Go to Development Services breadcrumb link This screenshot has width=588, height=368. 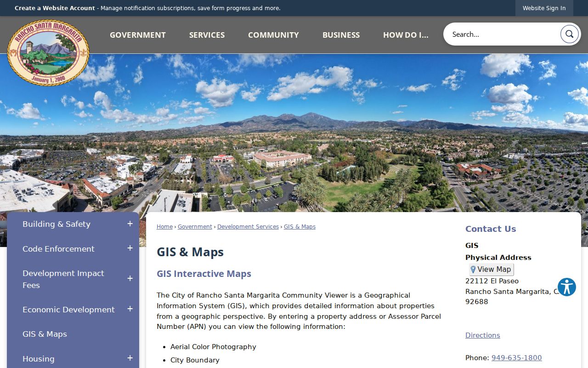pos(248,227)
